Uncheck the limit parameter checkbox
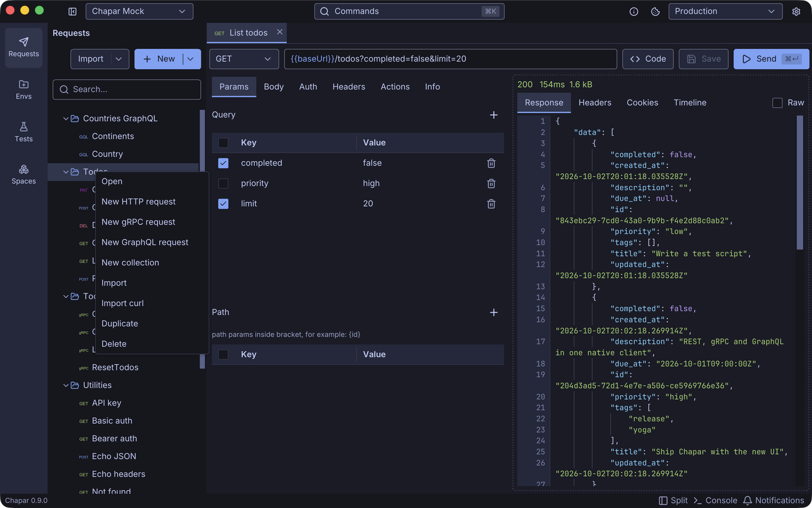Viewport: 812px width, 508px height. coord(223,204)
